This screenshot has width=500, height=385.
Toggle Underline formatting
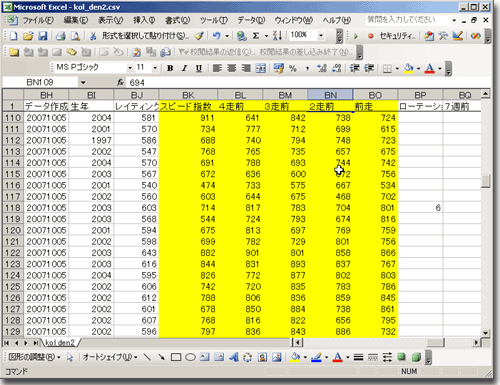click(x=199, y=68)
